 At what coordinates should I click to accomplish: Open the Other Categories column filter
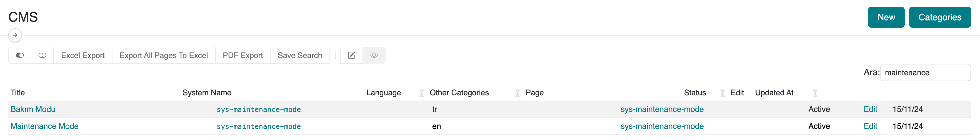click(517, 93)
